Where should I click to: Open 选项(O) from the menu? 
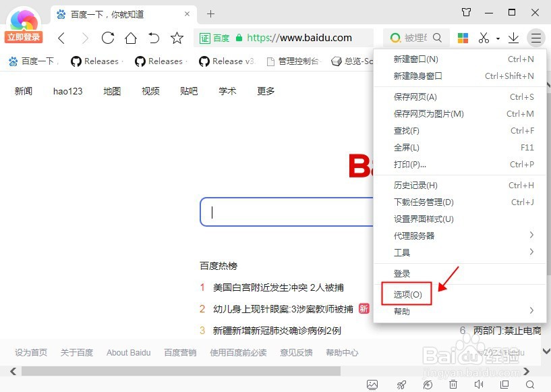point(460,294)
